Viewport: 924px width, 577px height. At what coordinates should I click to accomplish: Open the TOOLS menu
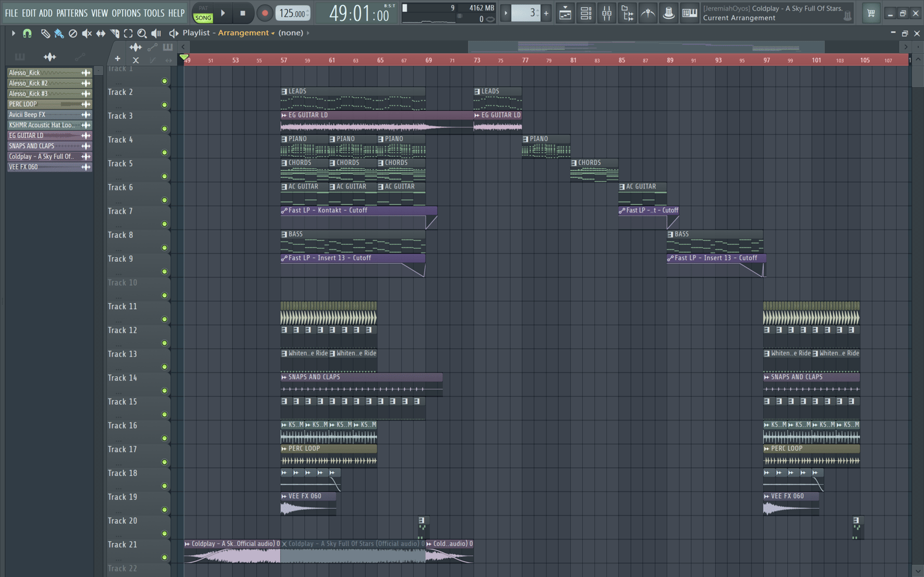click(x=154, y=13)
